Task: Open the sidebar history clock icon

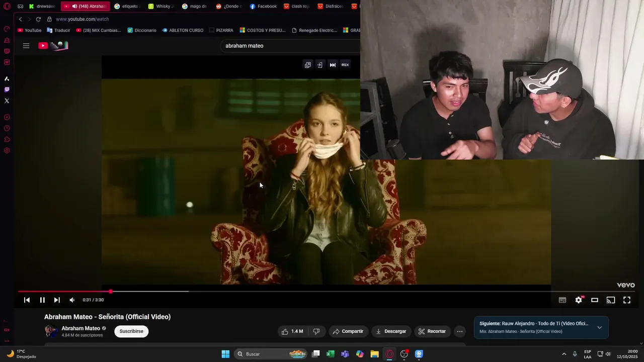Action: (x=7, y=128)
